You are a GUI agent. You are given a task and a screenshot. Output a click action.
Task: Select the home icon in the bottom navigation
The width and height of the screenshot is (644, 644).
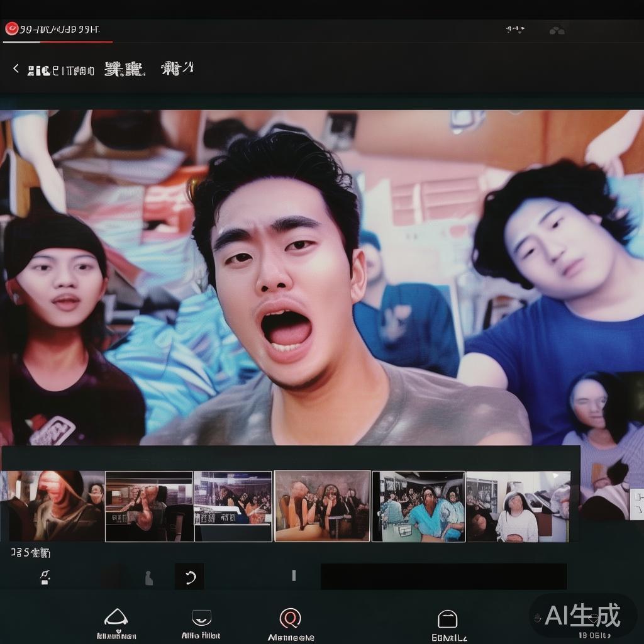[x=116, y=616]
